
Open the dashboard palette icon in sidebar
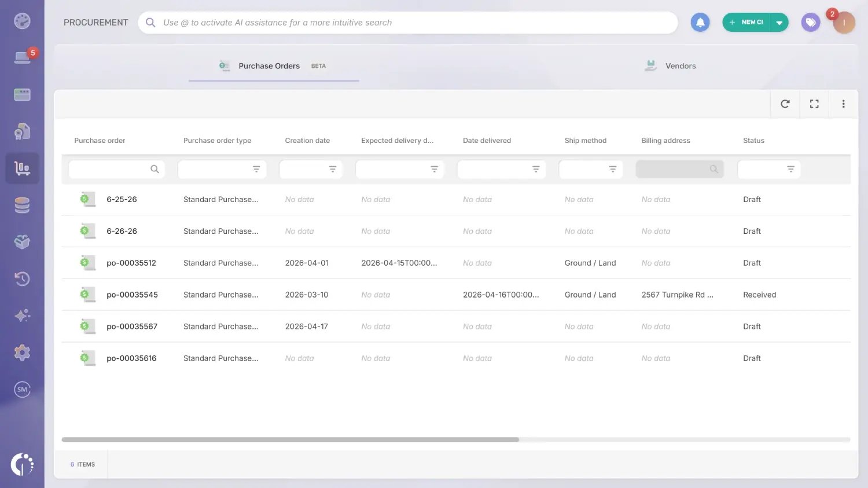coord(22,21)
